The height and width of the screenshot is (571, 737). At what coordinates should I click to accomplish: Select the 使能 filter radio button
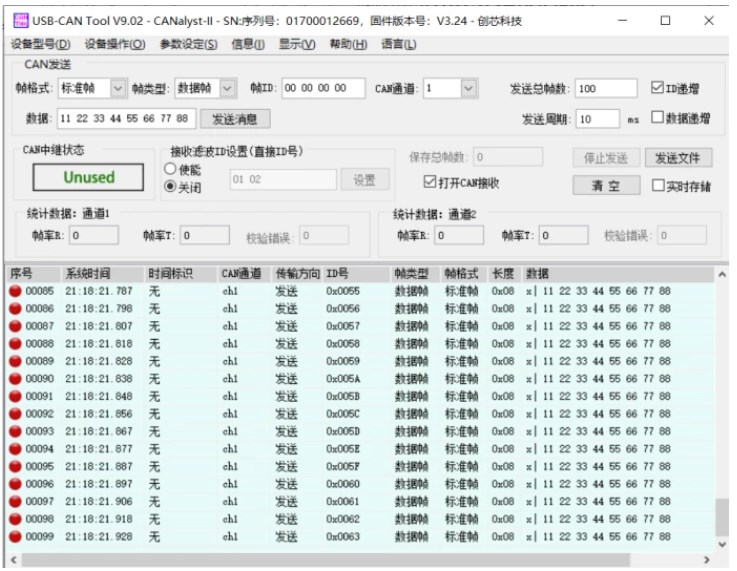(170, 169)
